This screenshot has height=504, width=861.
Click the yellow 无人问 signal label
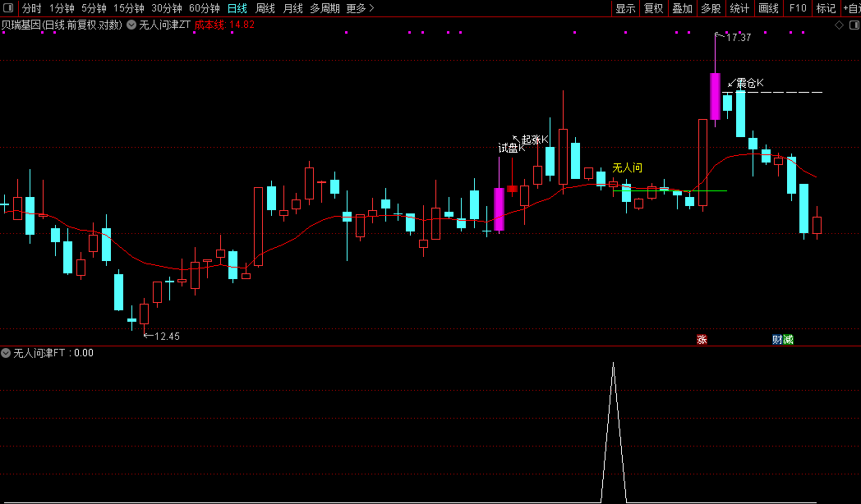627,167
